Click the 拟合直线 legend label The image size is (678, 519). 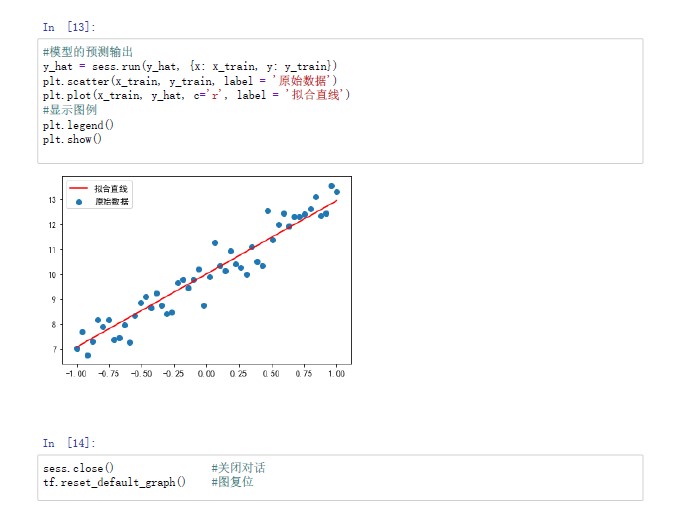(112, 189)
